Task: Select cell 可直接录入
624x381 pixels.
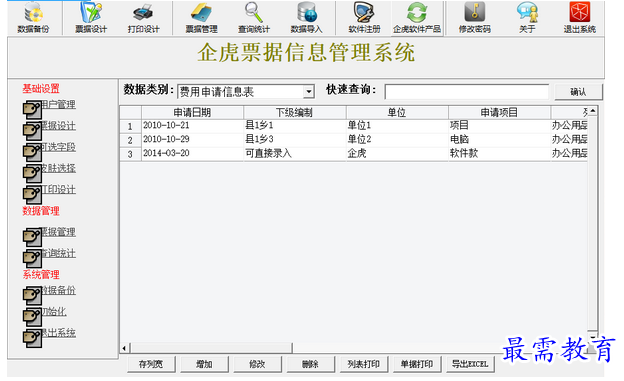Action: (294, 154)
